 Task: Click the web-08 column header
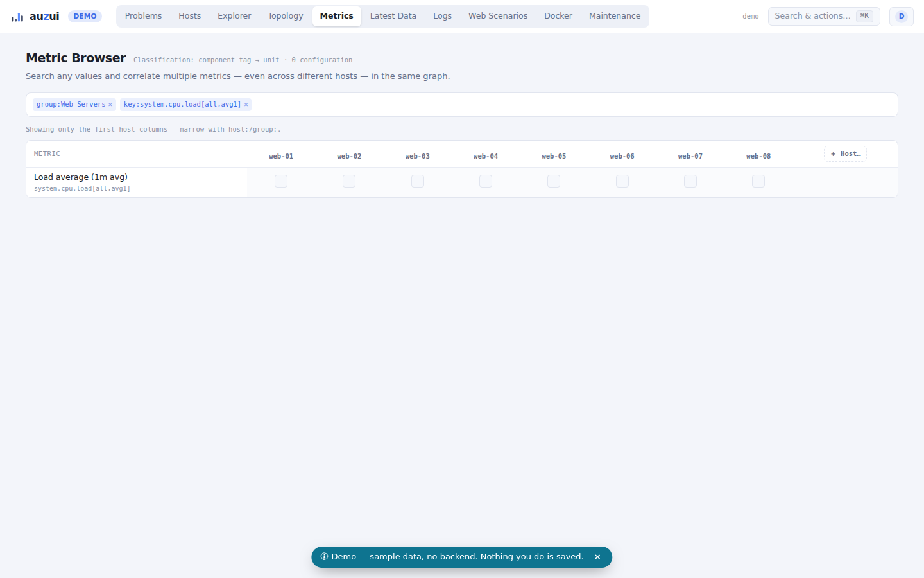(x=758, y=156)
